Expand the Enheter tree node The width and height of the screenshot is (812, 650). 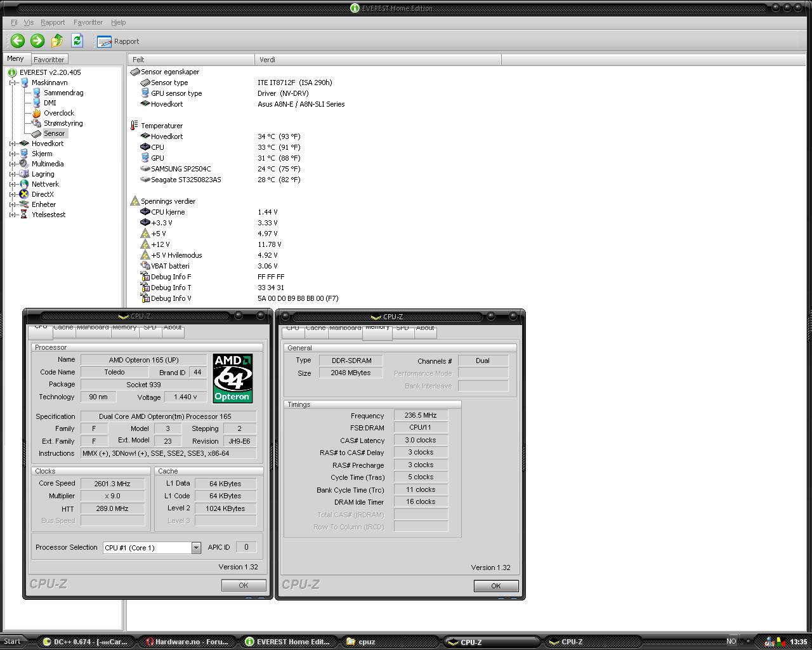coord(12,204)
